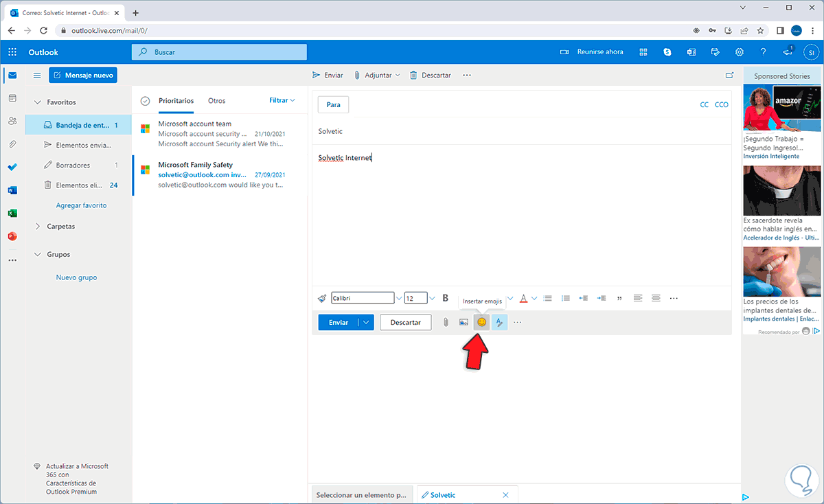Insert inline picture icon

(463, 322)
